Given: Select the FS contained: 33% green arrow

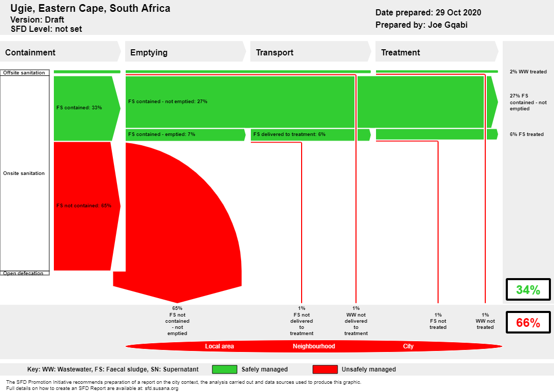Looking at the screenshot, I should [87, 108].
